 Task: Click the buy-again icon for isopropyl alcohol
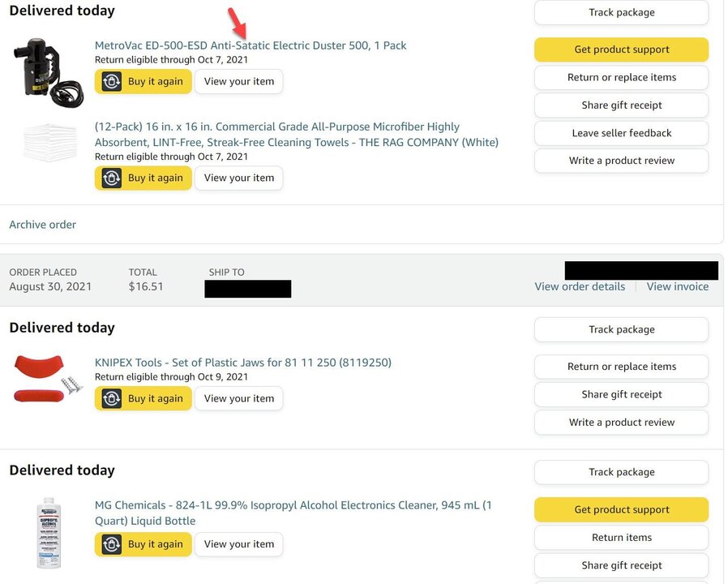tap(112, 544)
